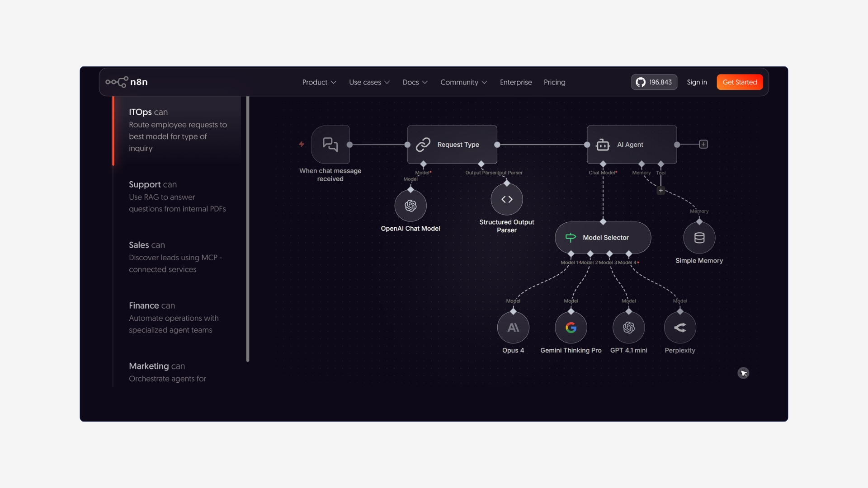
Task: Click the 'When chat message received' label
Action: click(x=330, y=175)
